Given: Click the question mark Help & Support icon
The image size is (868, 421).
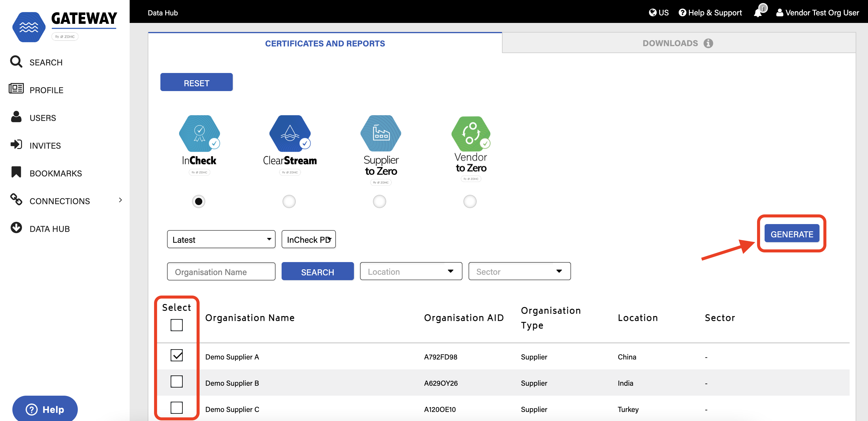Looking at the screenshot, I should pyautogui.click(x=682, y=12).
